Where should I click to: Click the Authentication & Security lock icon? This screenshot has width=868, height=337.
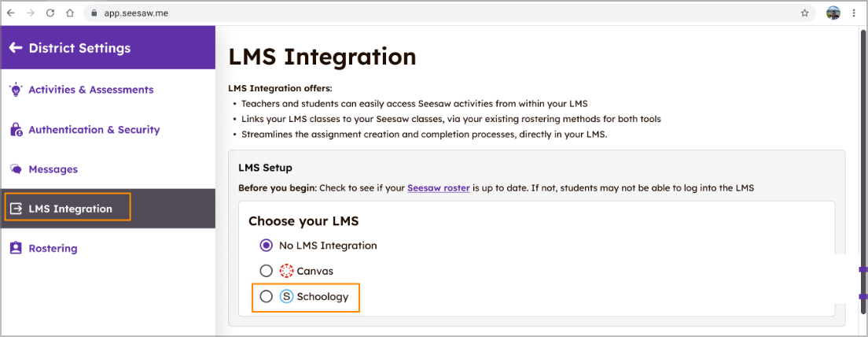[x=16, y=130]
